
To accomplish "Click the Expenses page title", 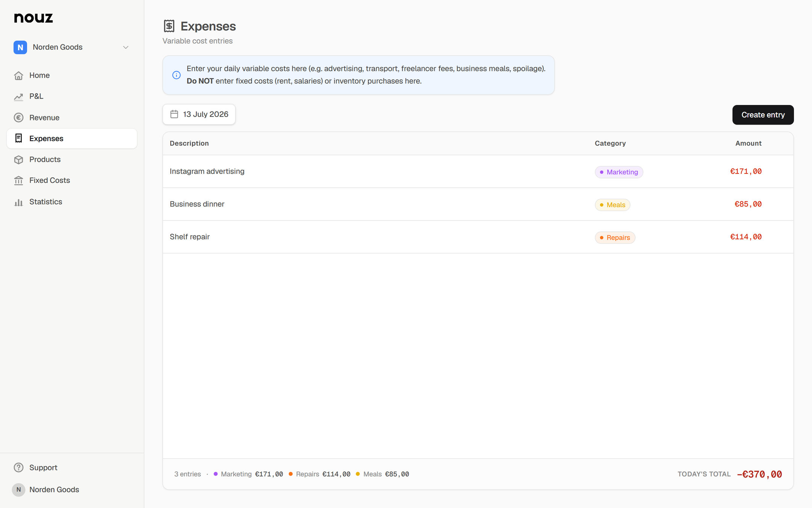I will click(208, 26).
